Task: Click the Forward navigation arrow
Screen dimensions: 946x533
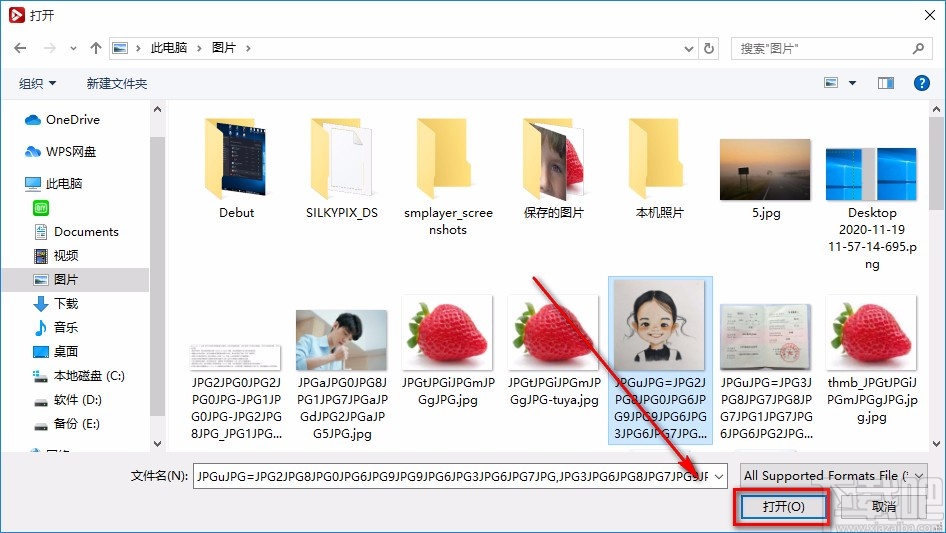Action: (x=49, y=48)
